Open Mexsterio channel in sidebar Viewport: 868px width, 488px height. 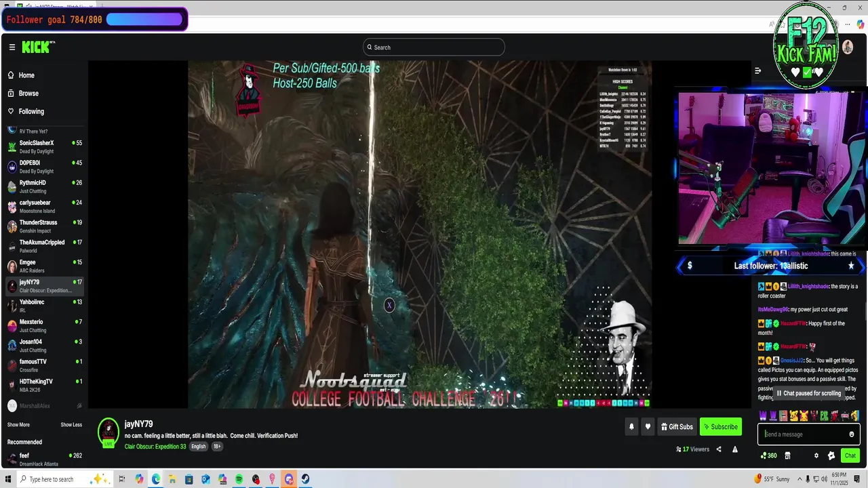(x=45, y=325)
